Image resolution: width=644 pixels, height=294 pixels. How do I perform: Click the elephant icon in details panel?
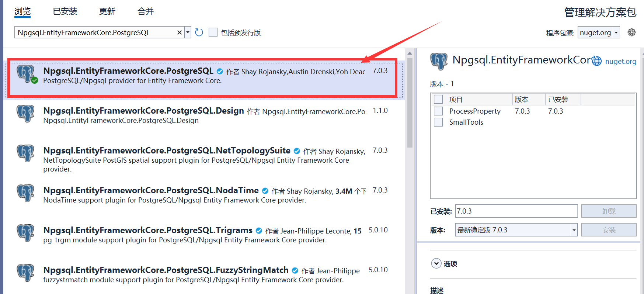point(439,61)
